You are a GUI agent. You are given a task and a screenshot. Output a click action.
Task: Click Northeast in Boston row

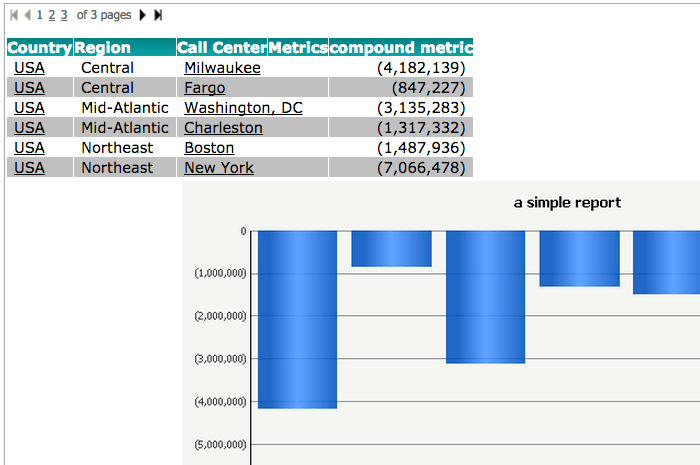click(117, 148)
